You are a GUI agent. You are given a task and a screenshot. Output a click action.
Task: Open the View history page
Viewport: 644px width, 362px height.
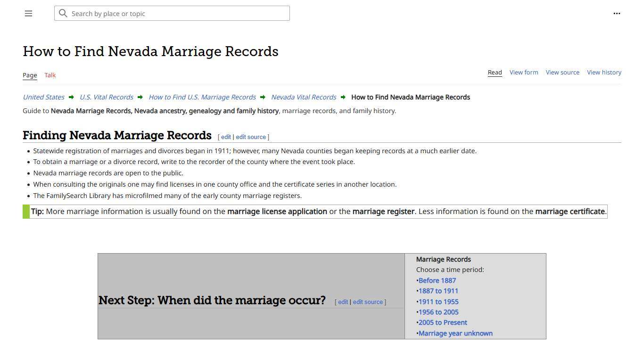(x=604, y=72)
